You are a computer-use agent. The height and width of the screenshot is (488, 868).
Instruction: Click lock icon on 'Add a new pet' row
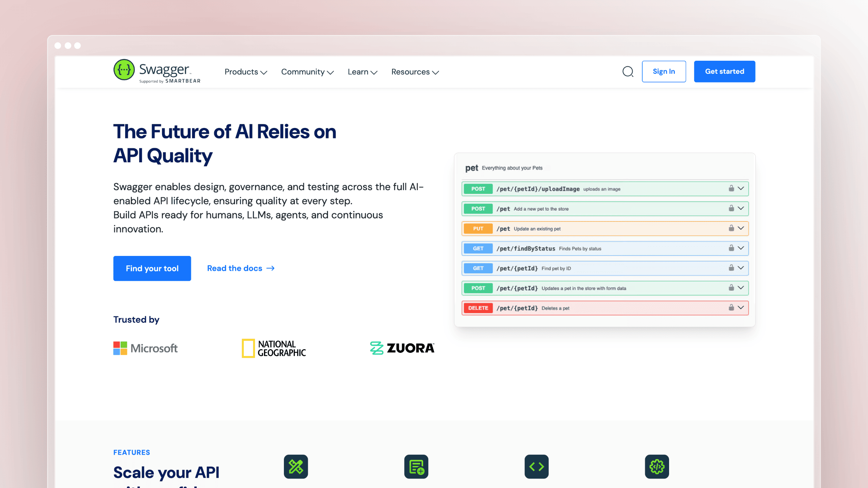click(x=731, y=208)
